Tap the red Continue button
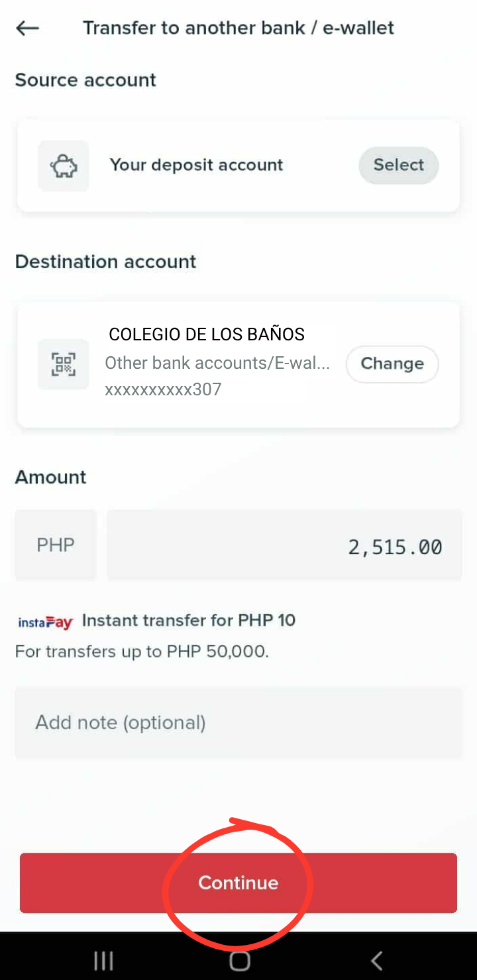Image resolution: width=477 pixels, height=980 pixels. tap(238, 883)
